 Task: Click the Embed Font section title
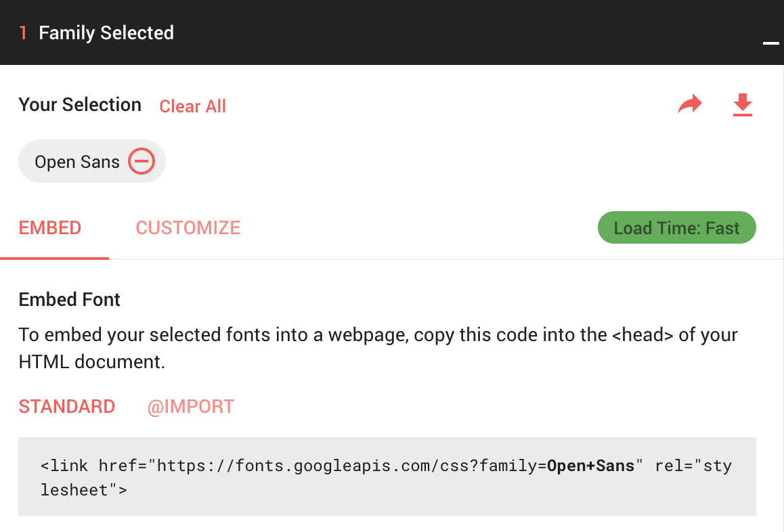[69, 299]
